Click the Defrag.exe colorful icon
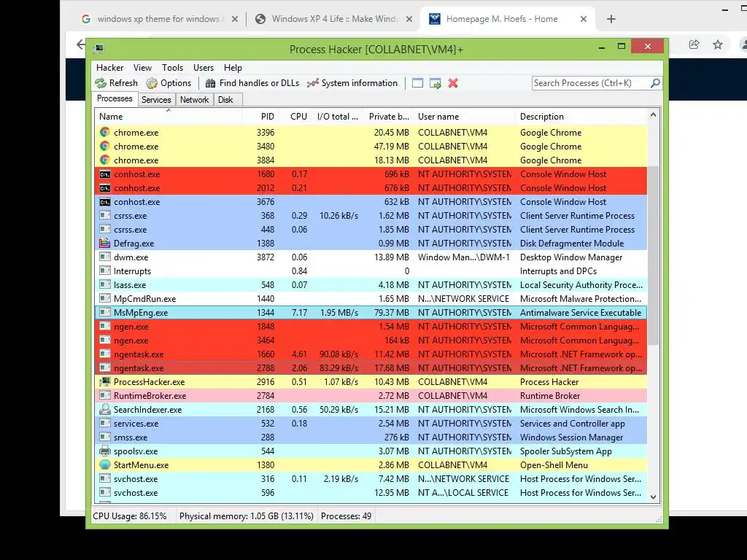This screenshot has width=747, height=560. [x=105, y=244]
